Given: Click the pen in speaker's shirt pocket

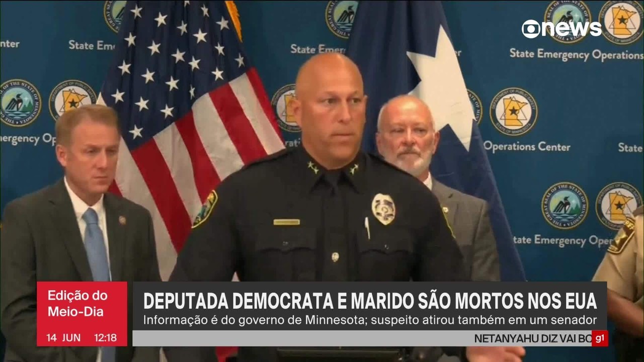Looking at the screenshot, I should point(367,228).
